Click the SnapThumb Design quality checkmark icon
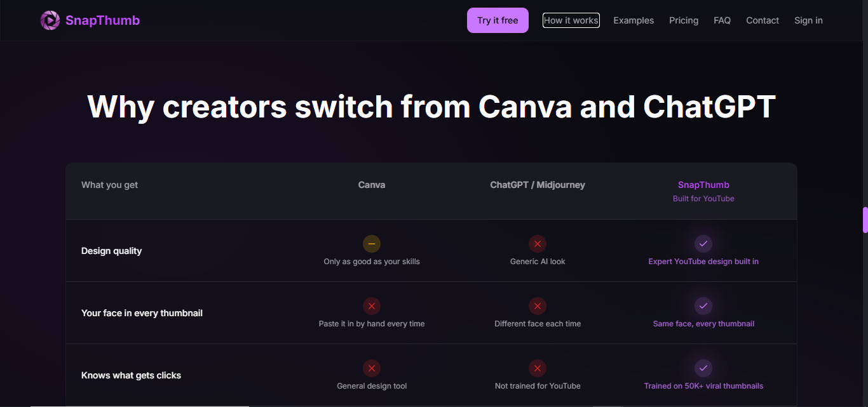 (703, 244)
